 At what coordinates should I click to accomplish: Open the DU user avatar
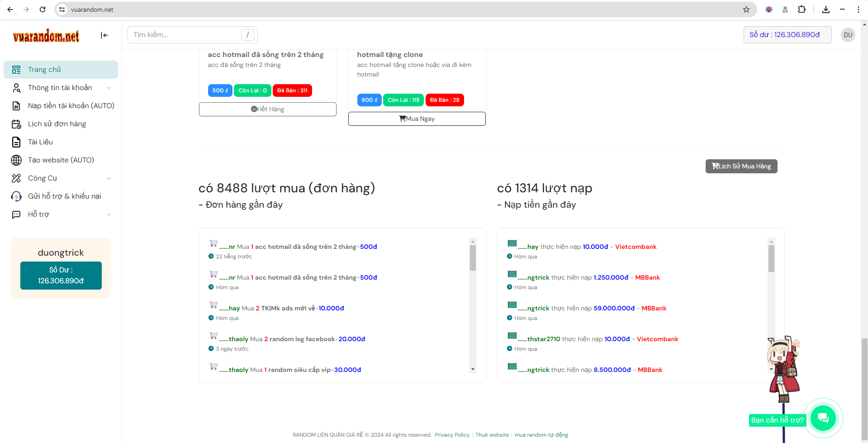click(x=848, y=35)
